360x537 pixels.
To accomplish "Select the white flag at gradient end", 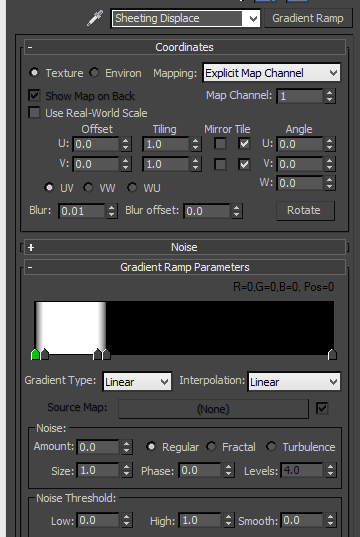I will pyautogui.click(x=332, y=354).
